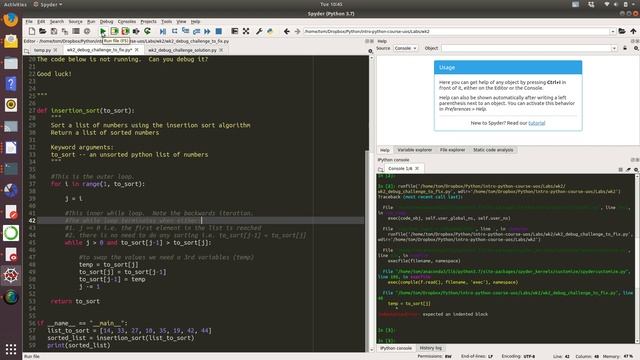640x360 pixels.
Task: Open the Edit menu
Action: point(41,22)
